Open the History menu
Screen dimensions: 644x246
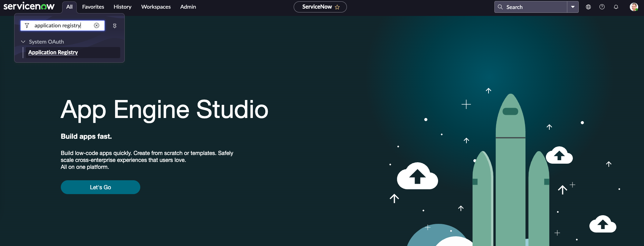122,7
